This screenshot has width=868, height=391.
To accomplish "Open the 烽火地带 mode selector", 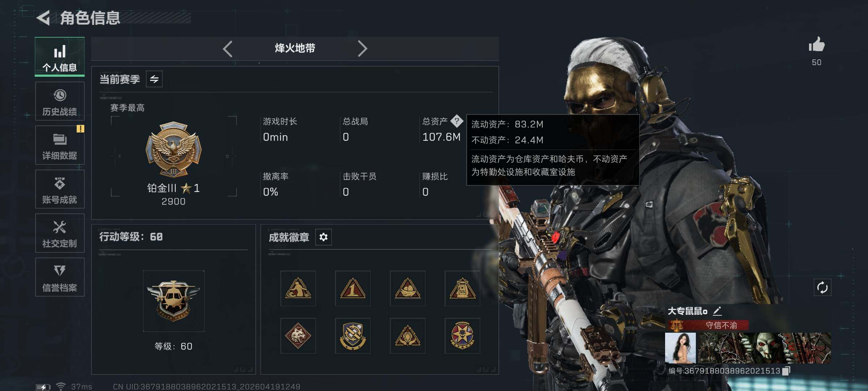I will [295, 48].
